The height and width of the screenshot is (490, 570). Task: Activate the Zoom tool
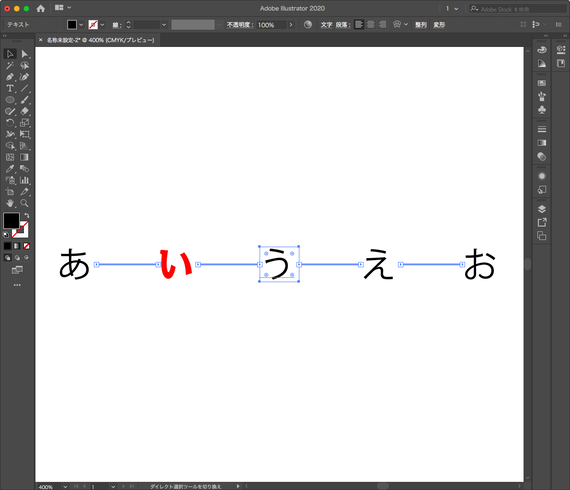coord(24,203)
